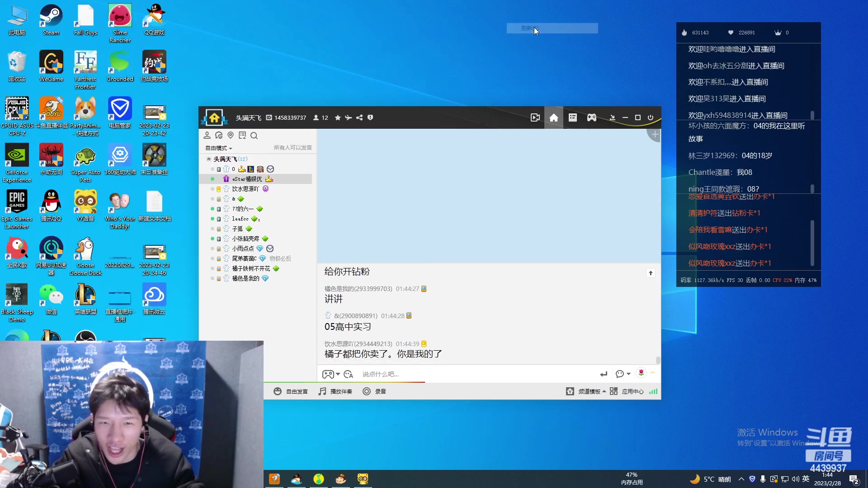Expand the gift panel caret arrow
The height and width of the screenshot is (488, 868).
(652, 373)
